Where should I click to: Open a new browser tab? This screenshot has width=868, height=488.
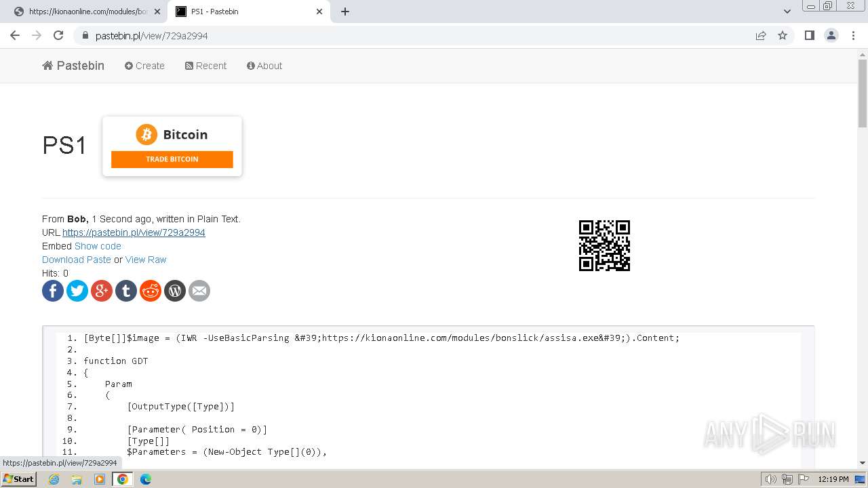pos(345,12)
